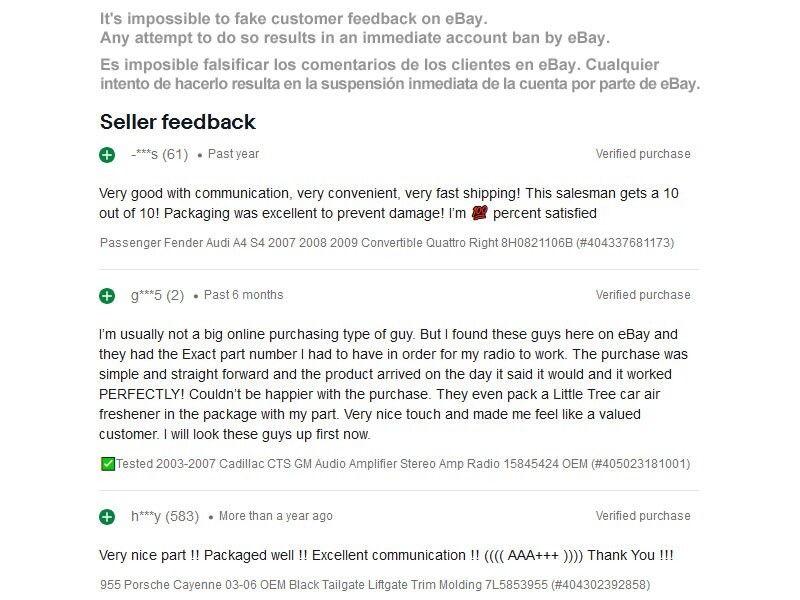Screen dimensions: 800x600
Task: Click the green checkmark before Tested Cadillac listing
Action: 108,464
